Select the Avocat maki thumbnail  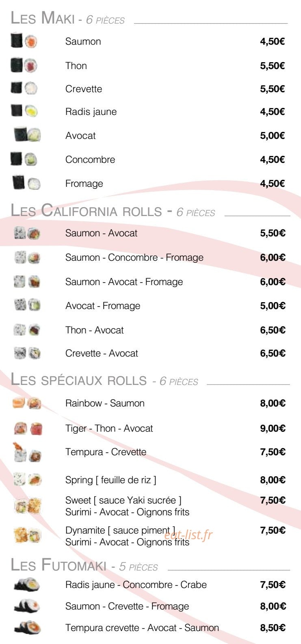[x=27, y=134]
